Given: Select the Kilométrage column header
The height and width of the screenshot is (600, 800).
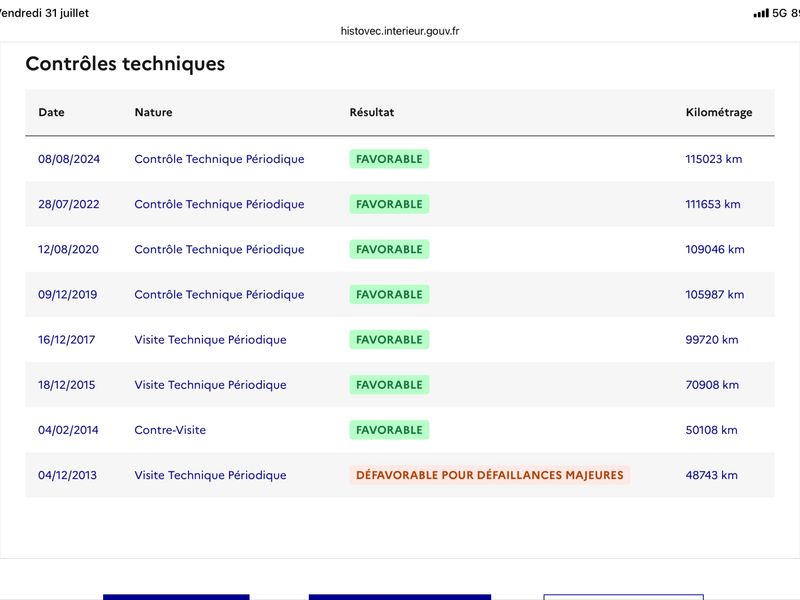Looking at the screenshot, I should point(719,112).
